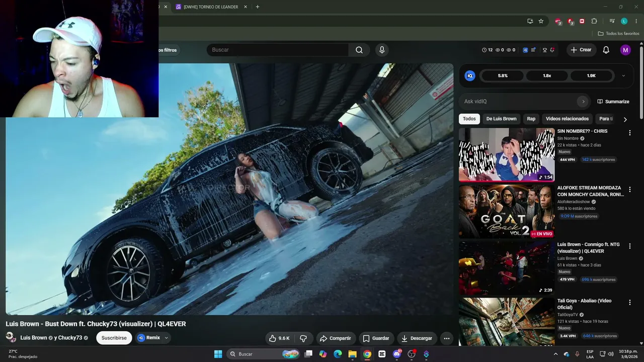This screenshot has width=644, height=362.
Task: Click the YouTube page vertical scrollbar
Action: click(x=641, y=83)
